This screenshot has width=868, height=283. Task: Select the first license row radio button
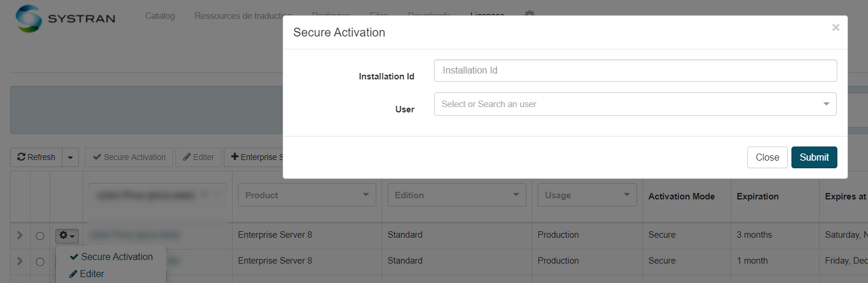pos(40,236)
